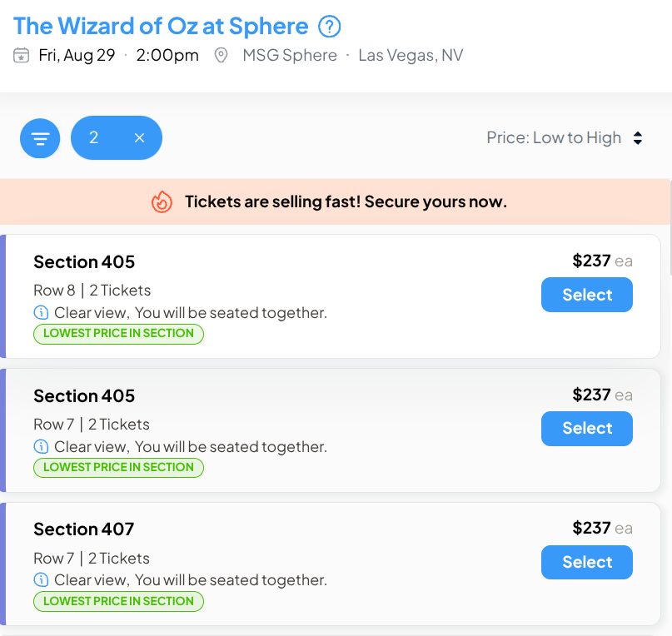Open The Wizard of Oz at Sphere title link
672x636 pixels.
coord(161,26)
